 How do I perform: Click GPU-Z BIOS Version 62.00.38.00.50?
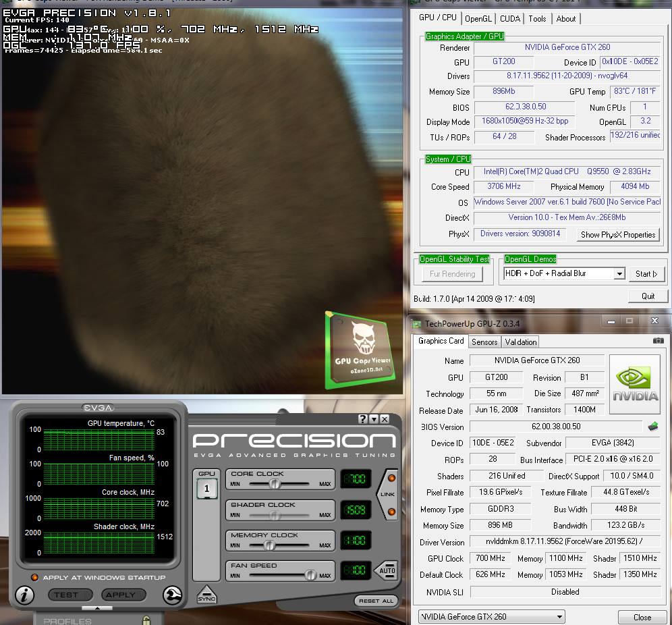pos(556,427)
